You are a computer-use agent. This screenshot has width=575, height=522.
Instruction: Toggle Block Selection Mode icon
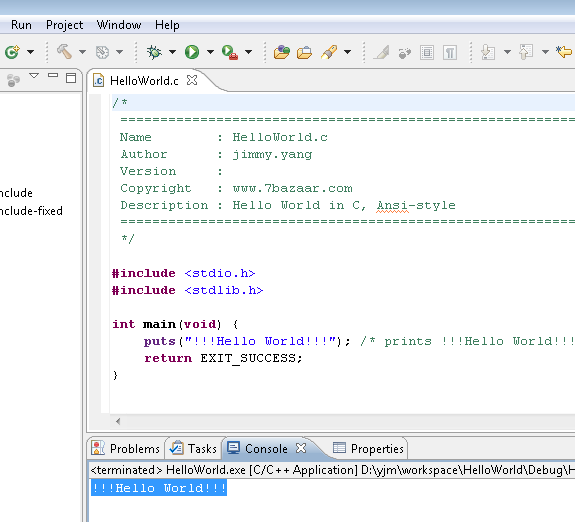click(427, 52)
